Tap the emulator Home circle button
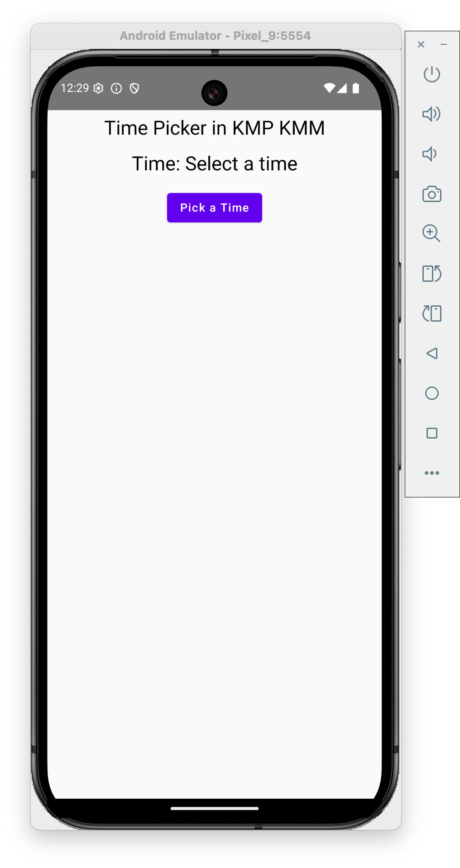The width and height of the screenshot is (460, 868). (432, 393)
